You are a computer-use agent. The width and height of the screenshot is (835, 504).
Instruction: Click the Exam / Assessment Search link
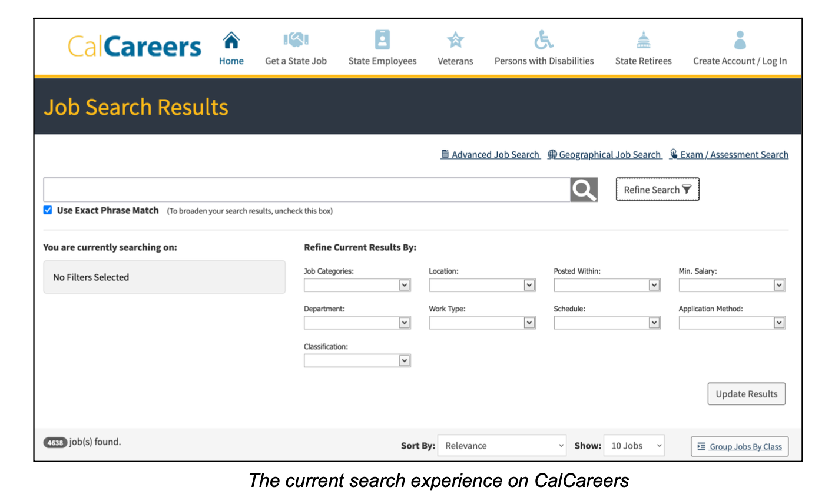click(734, 154)
